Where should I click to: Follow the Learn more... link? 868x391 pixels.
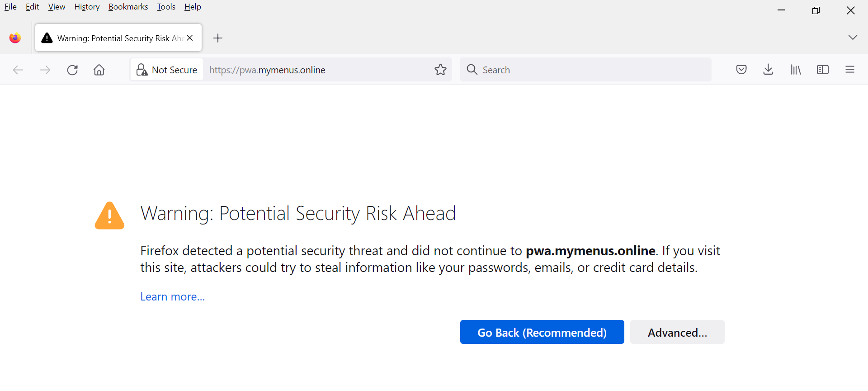tap(173, 297)
